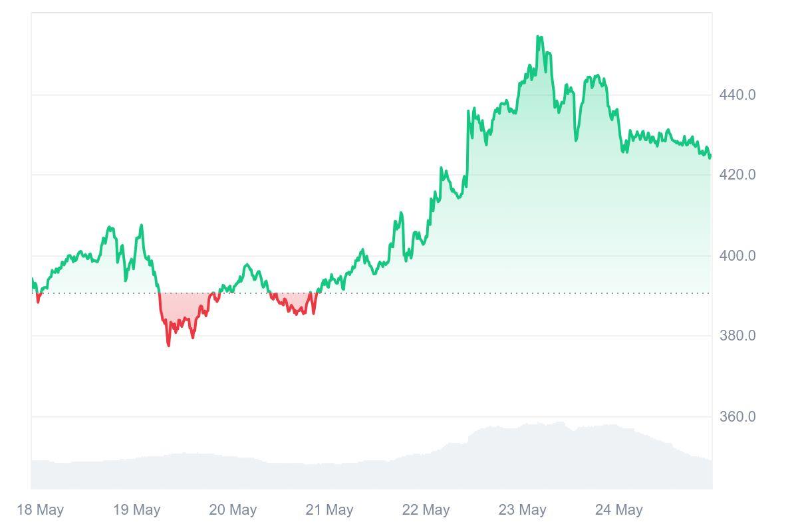Select the 380.0 price axis label

tap(737, 336)
